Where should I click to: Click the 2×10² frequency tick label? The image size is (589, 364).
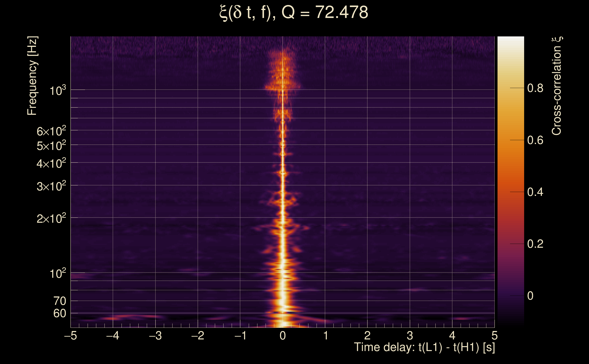51,219
